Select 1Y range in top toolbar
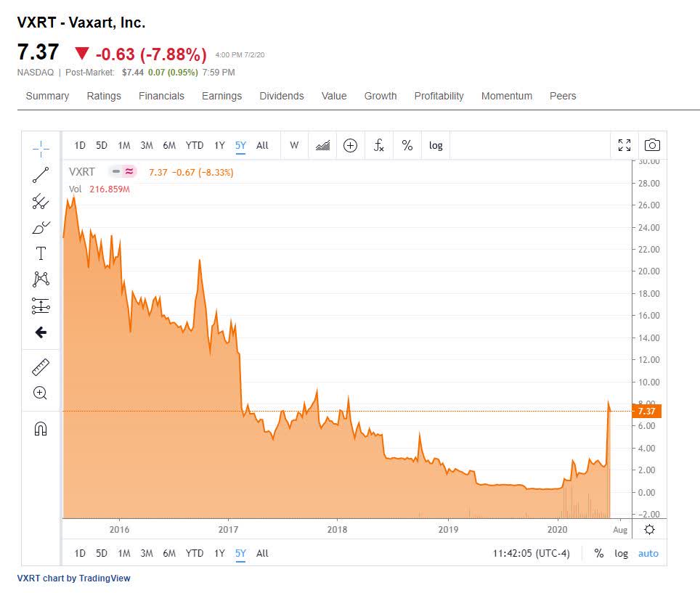 coord(219,145)
